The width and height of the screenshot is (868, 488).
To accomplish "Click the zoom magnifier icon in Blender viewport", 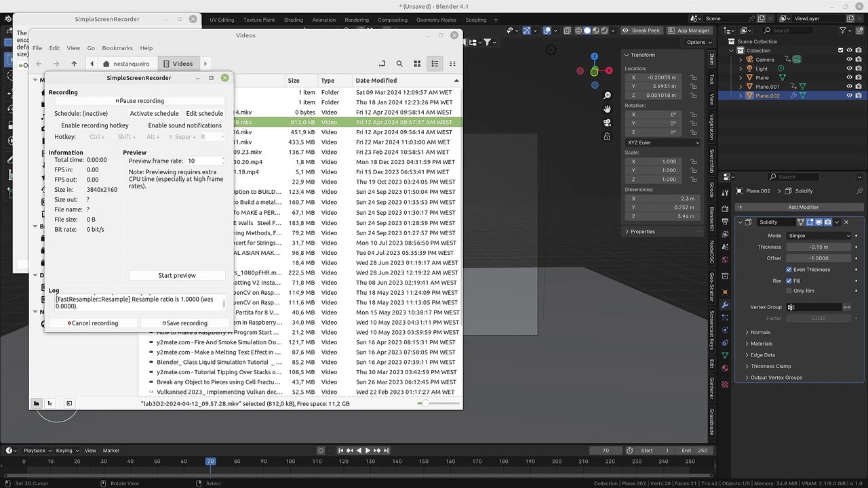I will 608,96.
